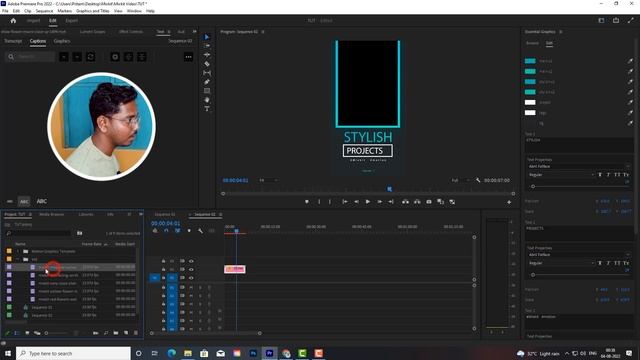Open Program Monitor wrench settings
Viewport: 640px width, 360px height.
478,180
